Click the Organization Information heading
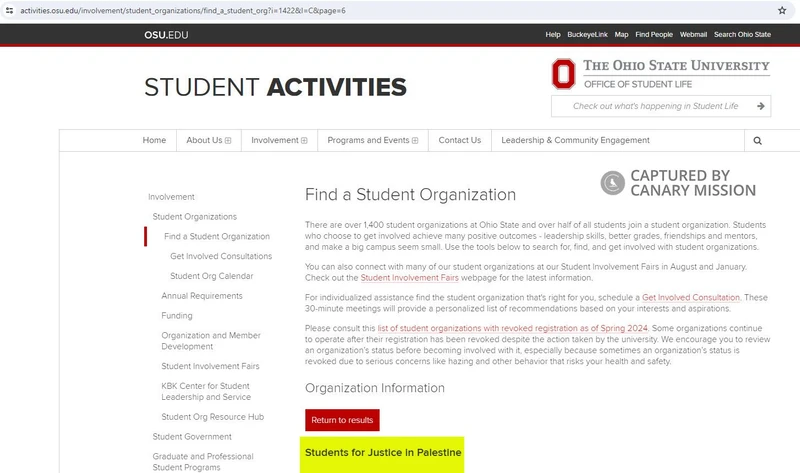 (x=374, y=388)
